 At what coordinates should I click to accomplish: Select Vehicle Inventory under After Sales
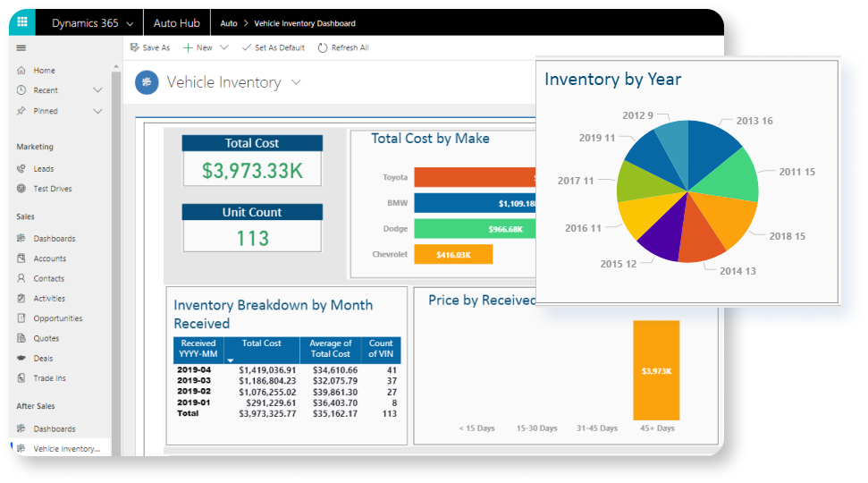point(66,449)
